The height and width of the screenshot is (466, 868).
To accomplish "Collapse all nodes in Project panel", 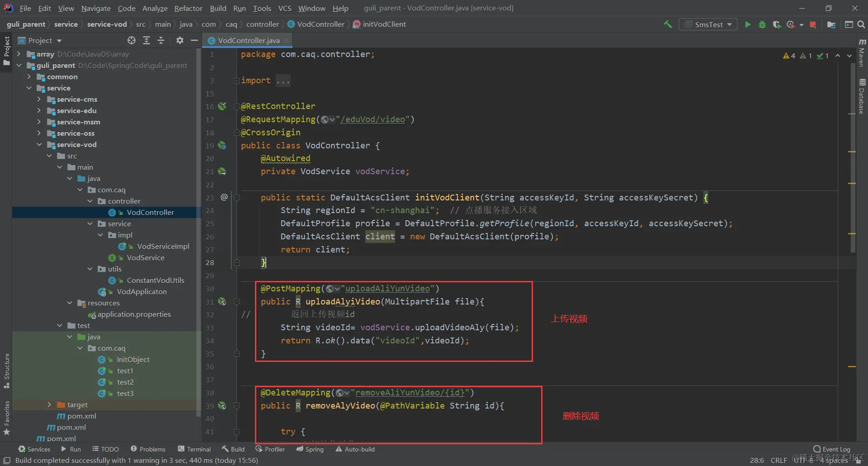I will pyautogui.click(x=161, y=40).
